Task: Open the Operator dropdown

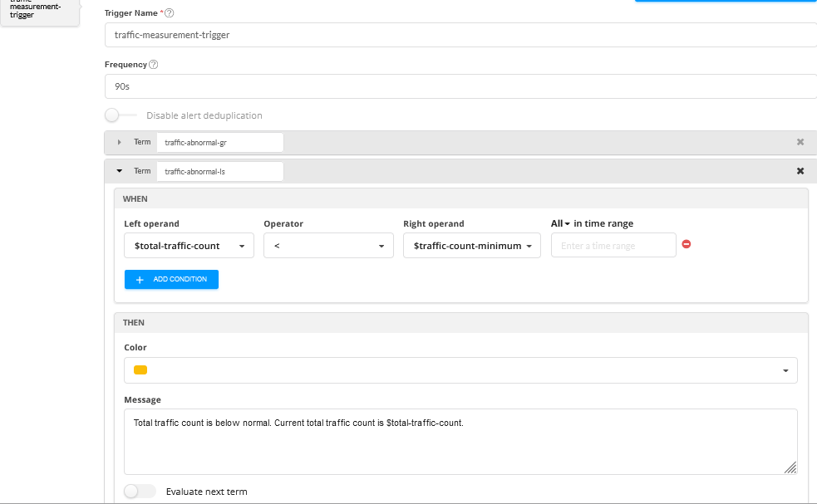Action: coord(328,246)
